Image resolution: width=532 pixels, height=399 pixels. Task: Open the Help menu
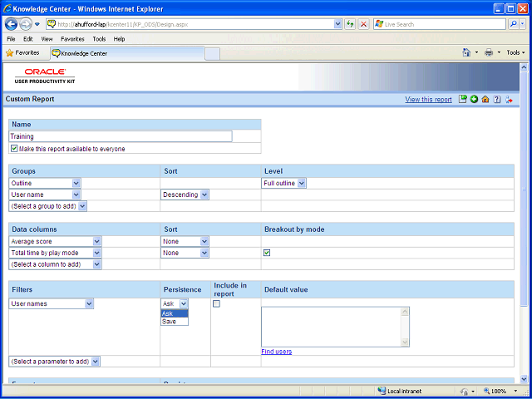pos(119,39)
